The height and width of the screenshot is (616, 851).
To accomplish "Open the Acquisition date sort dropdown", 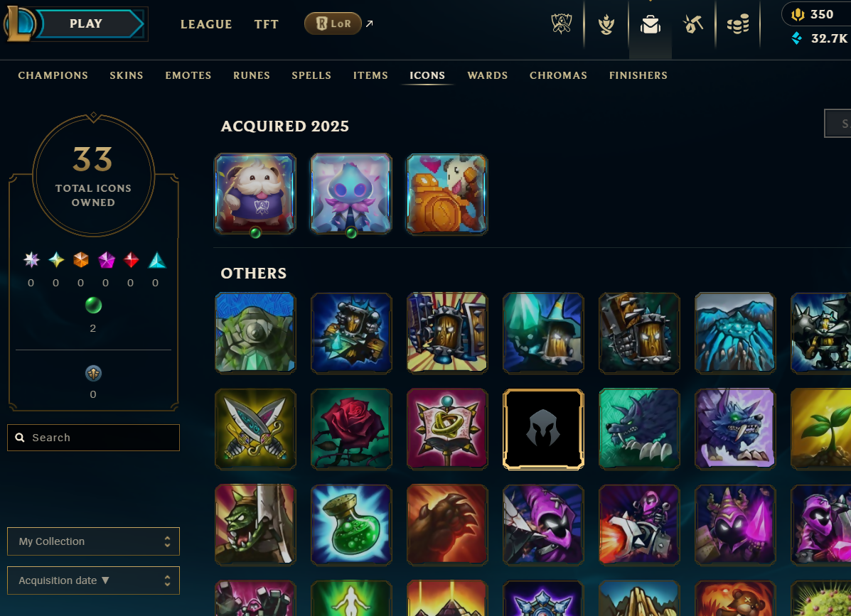I will click(x=93, y=580).
